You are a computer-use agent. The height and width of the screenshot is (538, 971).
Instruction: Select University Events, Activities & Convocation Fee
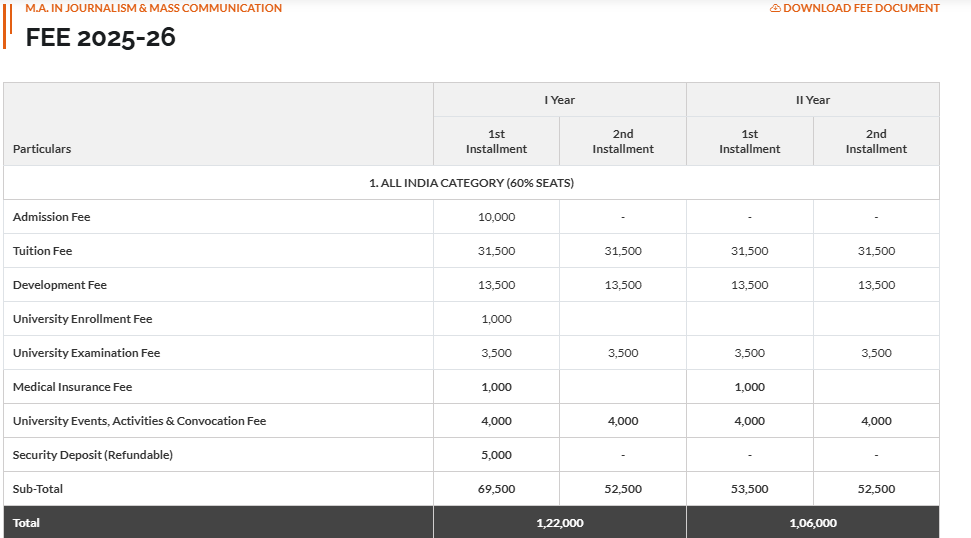(x=139, y=421)
